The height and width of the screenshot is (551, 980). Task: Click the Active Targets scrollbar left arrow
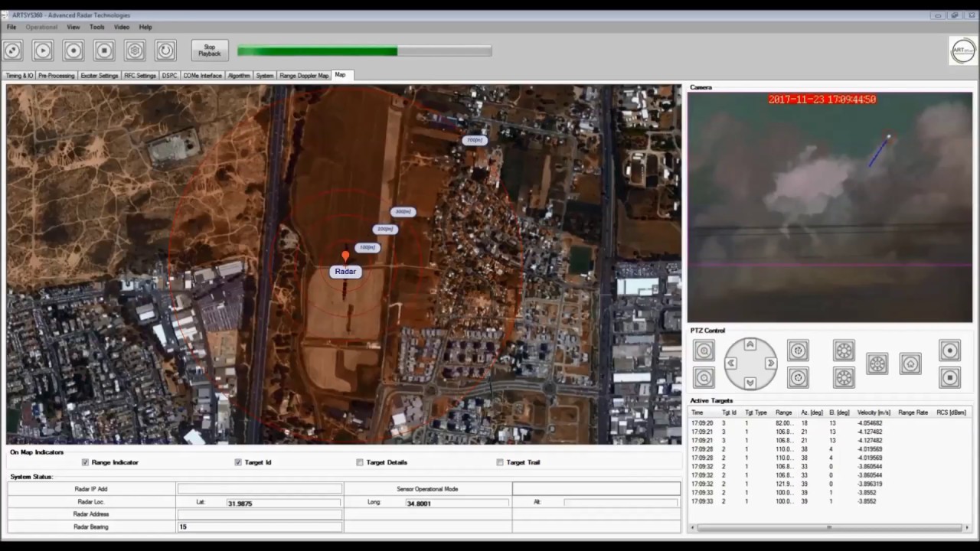(x=694, y=527)
